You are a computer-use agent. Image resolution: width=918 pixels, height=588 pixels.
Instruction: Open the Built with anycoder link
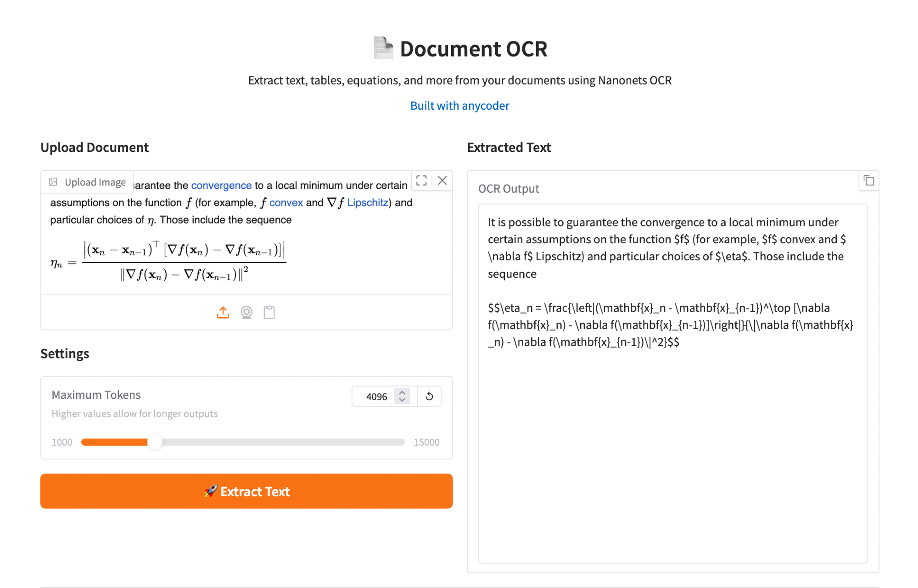click(x=459, y=106)
